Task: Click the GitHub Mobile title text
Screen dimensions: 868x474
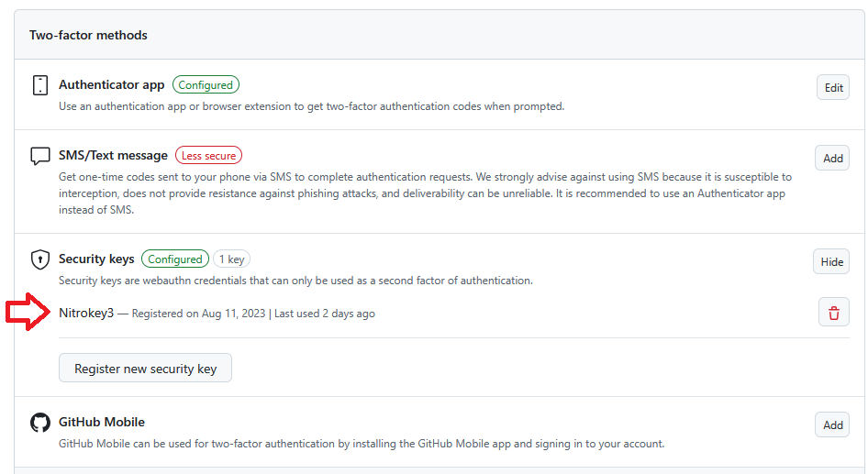Action: tap(102, 423)
